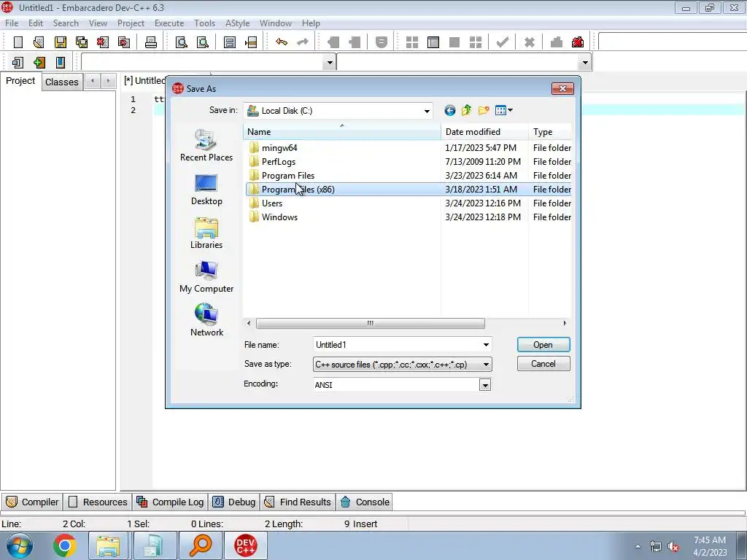Click the Windows Start button

point(20,545)
